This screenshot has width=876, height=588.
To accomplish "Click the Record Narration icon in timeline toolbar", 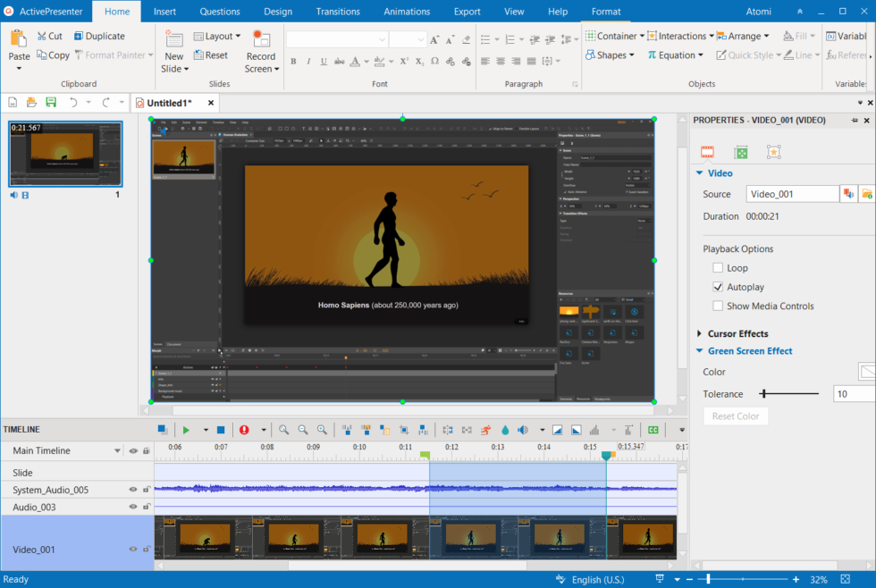I will (244, 430).
